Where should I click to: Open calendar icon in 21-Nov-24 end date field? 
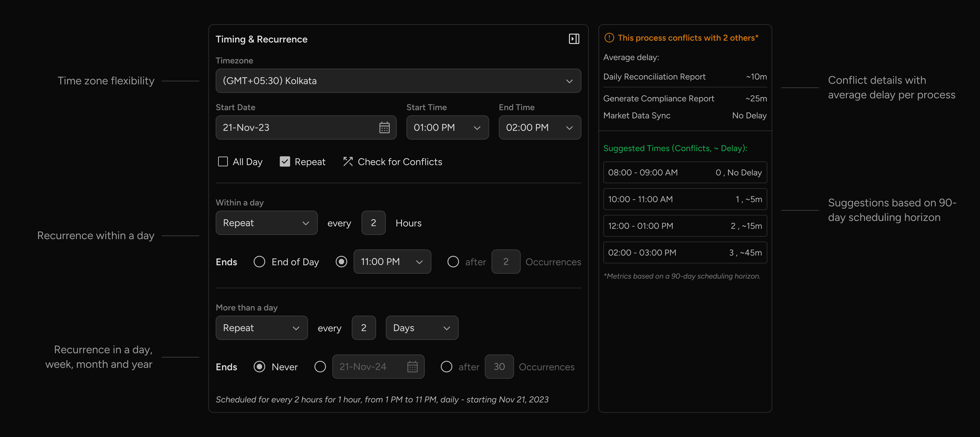[412, 367]
